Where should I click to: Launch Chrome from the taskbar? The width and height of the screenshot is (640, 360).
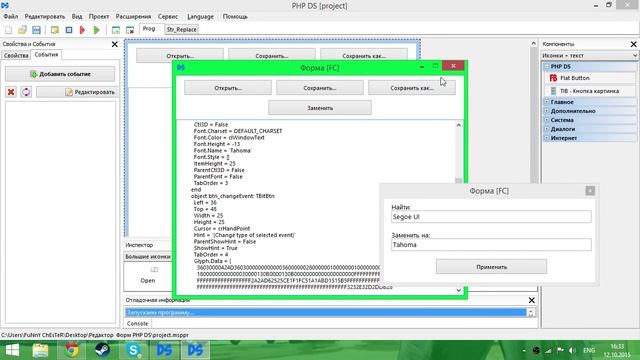click(71, 350)
